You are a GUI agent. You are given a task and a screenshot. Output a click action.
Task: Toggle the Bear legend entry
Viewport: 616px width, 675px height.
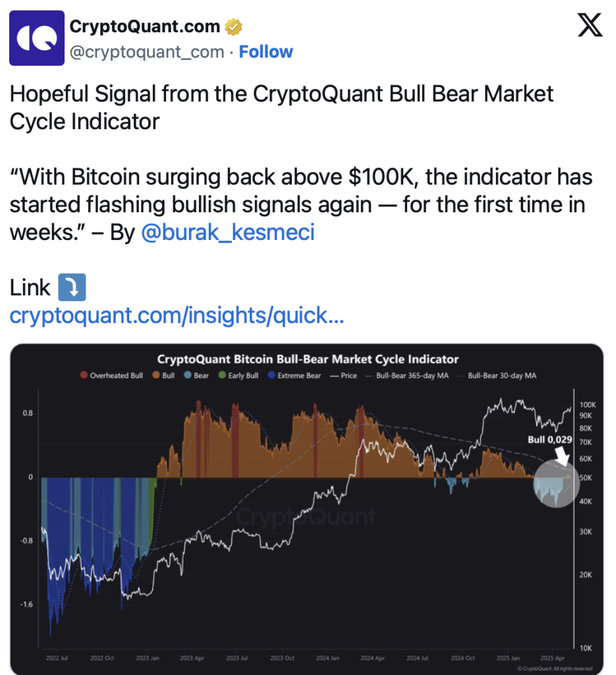tap(196, 375)
